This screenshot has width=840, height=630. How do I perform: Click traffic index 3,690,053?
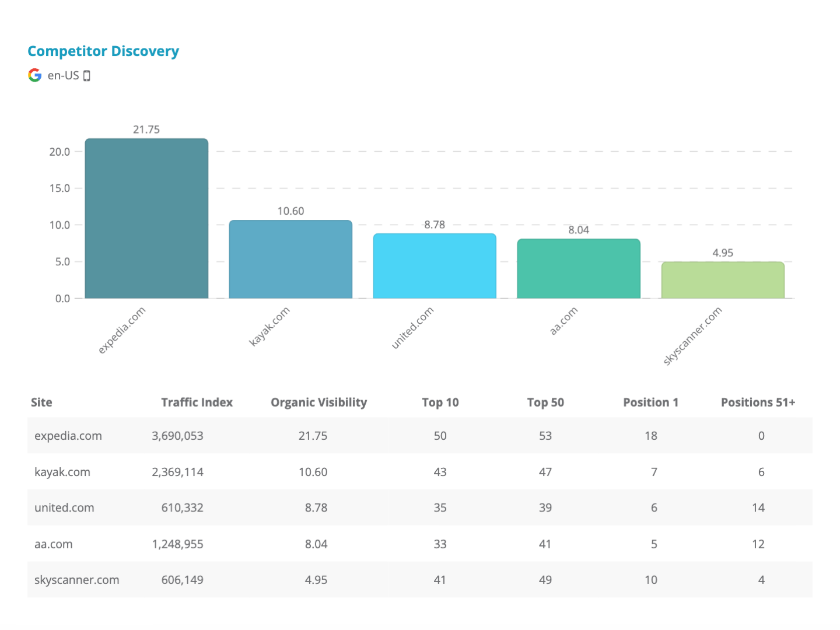tap(178, 436)
